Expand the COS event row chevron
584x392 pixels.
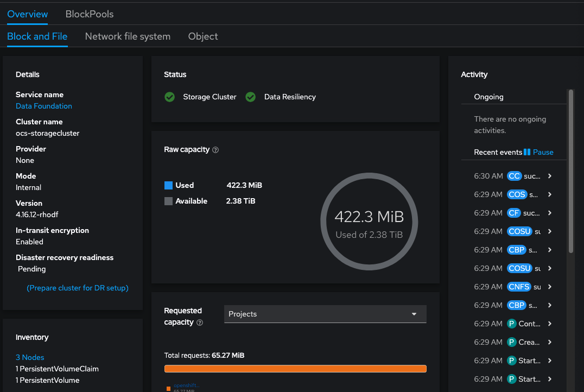(x=550, y=194)
